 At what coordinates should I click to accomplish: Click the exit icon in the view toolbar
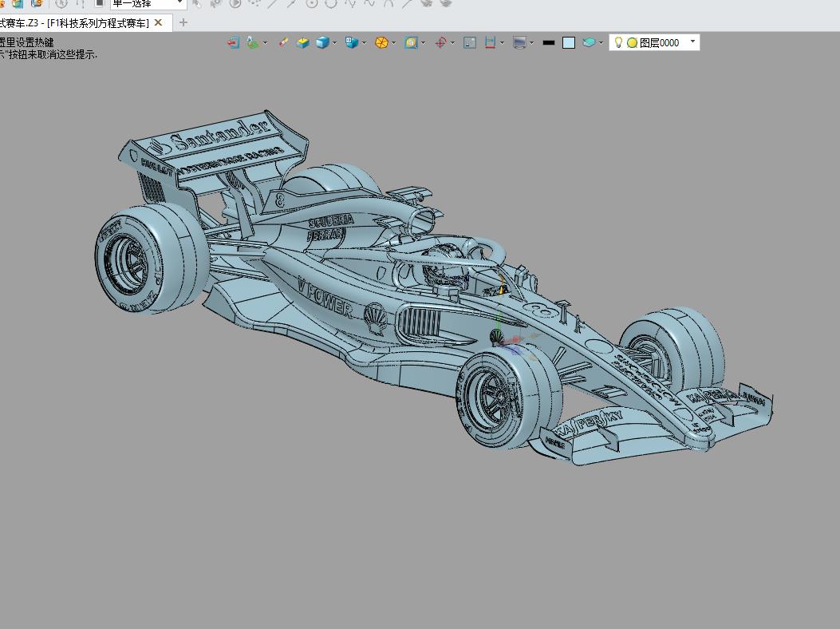[x=233, y=42]
